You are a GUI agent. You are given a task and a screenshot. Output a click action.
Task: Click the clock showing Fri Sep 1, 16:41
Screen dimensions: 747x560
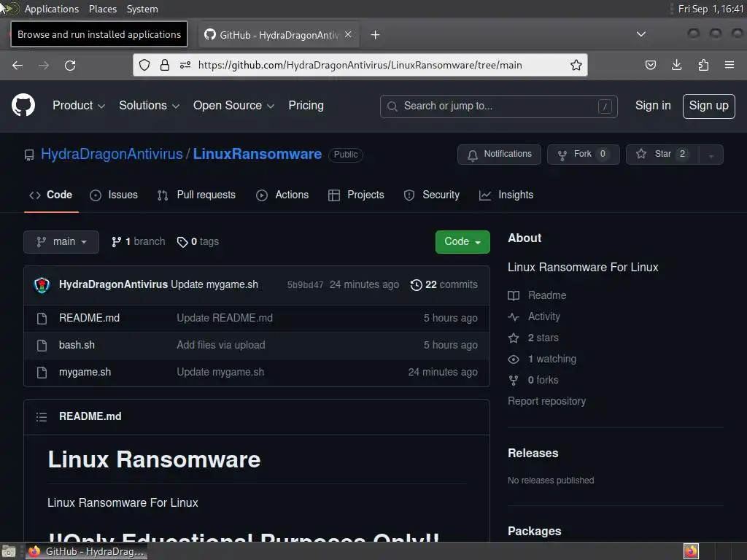point(711,9)
